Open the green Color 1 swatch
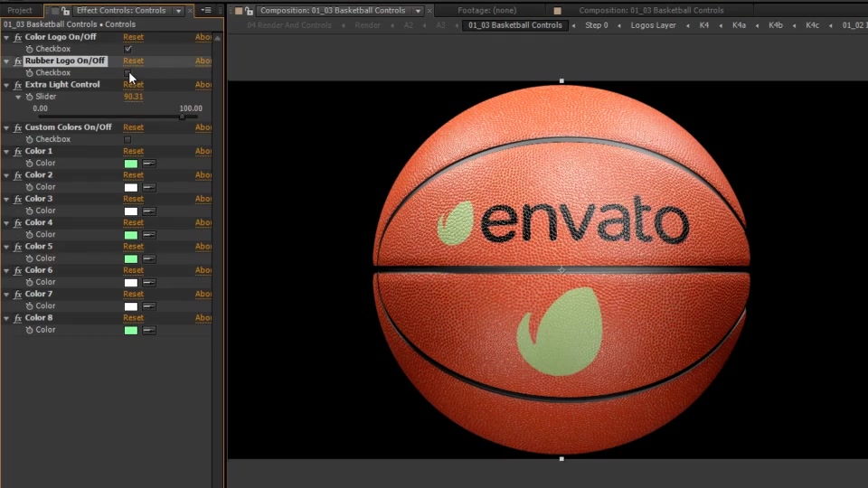 (131, 164)
